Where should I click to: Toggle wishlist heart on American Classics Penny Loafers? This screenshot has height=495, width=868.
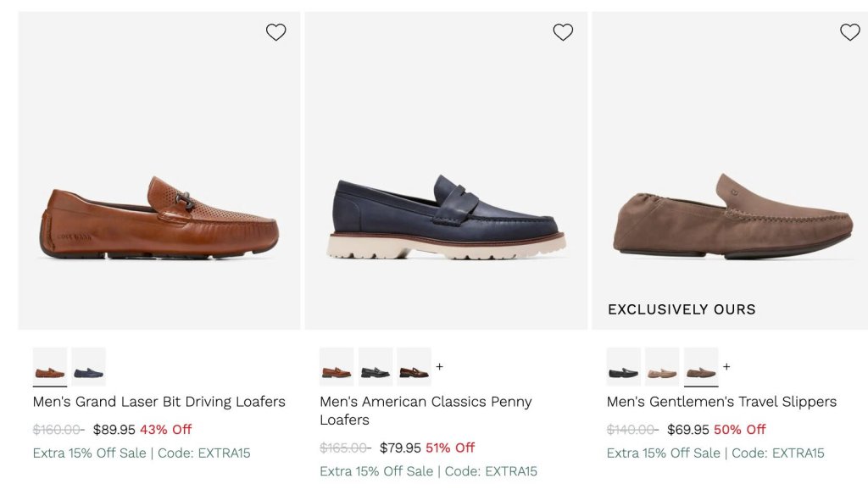point(563,32)
